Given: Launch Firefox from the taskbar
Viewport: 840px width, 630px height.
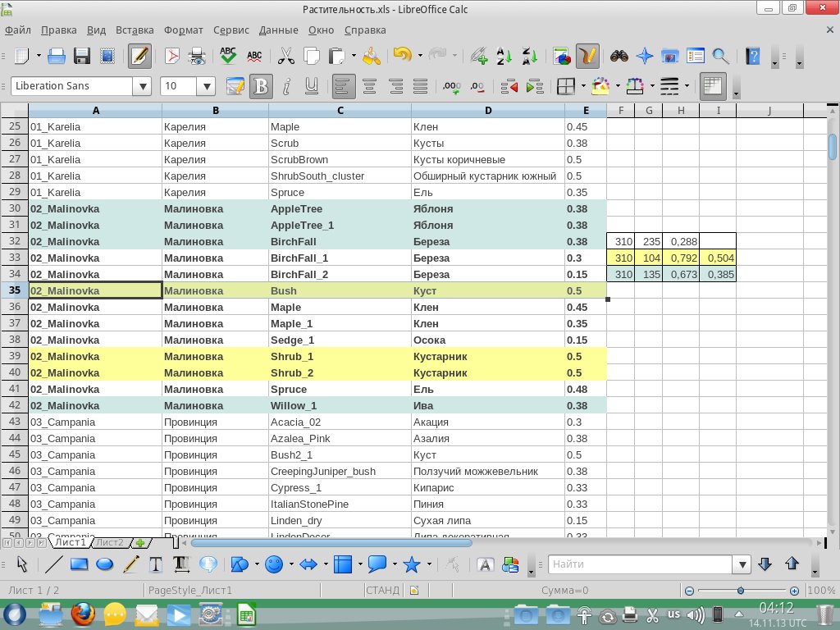Looking at the screenshot, I should [x=82, y=614].
